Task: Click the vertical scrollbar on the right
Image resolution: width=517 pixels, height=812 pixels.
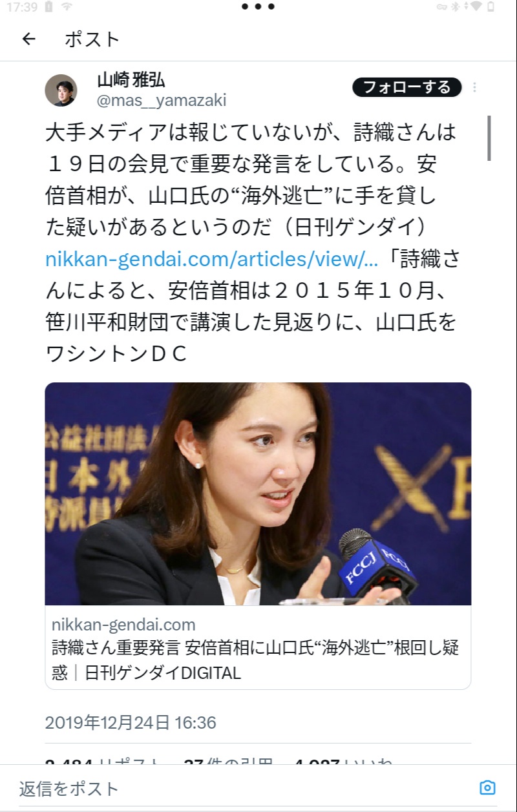Action: click(x=489, y=138)
